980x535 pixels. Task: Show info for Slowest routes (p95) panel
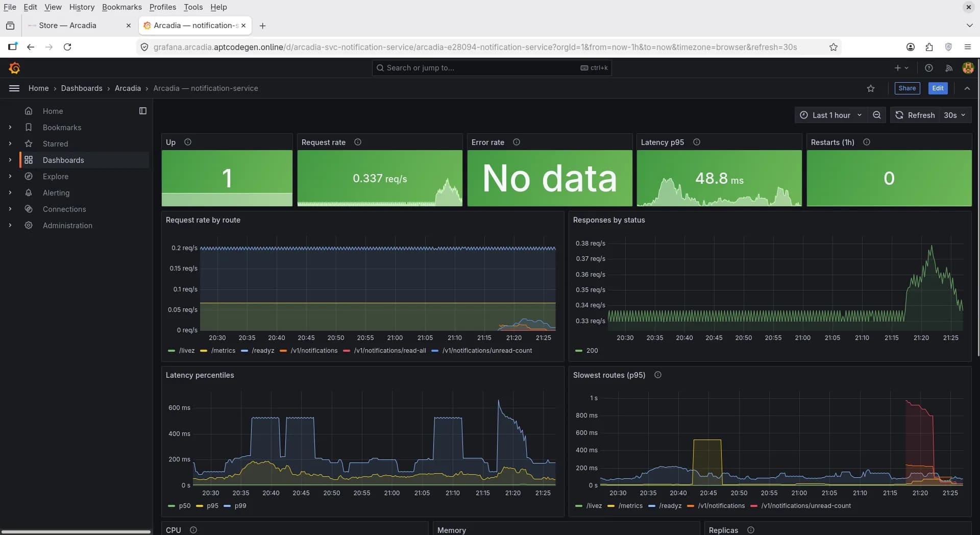tap(658, 375)
